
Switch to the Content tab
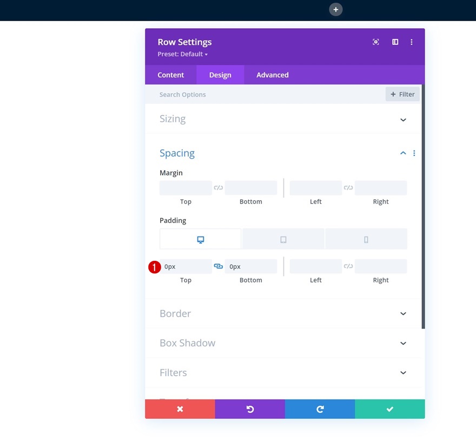[x=170, y=75]
